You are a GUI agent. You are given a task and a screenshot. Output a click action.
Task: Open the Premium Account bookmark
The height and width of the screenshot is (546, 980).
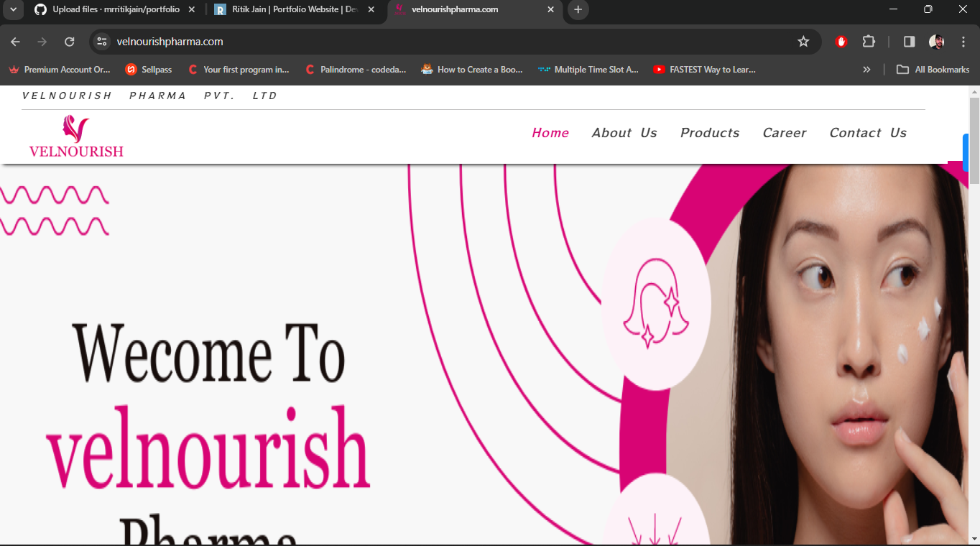[x=60, y=70]
